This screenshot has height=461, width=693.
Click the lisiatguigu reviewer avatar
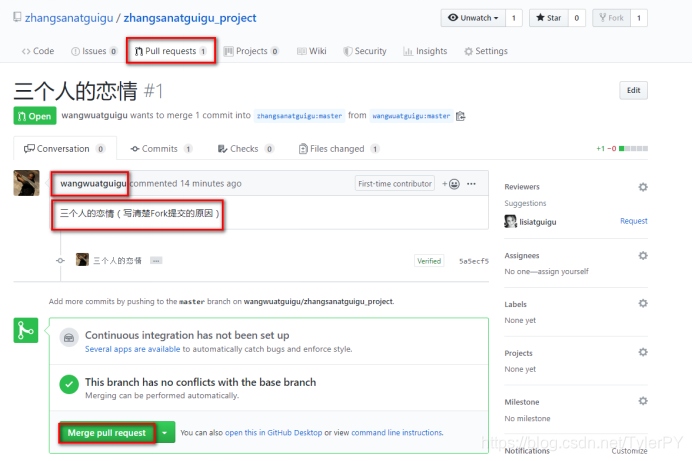tap(510, 221)
